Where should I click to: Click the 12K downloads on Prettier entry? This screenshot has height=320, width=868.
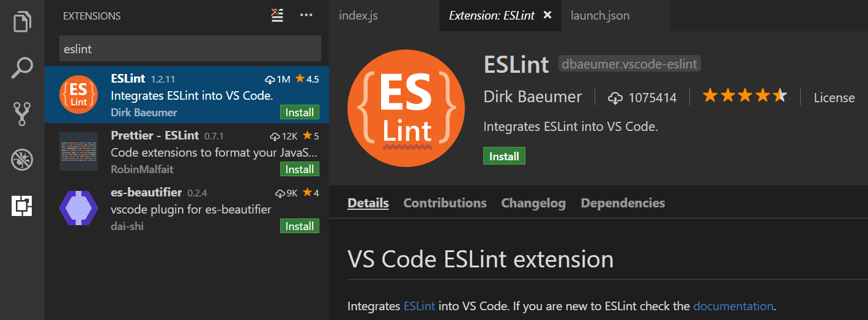click(x=284, y=136)
